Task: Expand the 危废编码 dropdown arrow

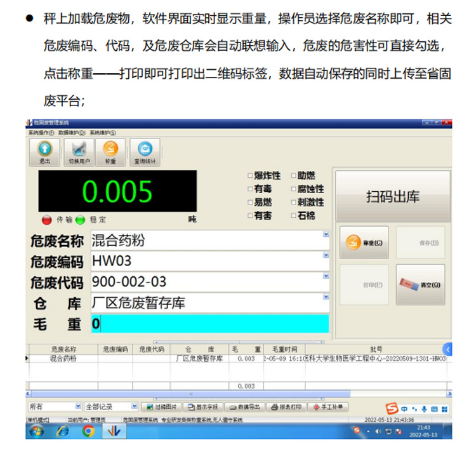Action: 326,255
